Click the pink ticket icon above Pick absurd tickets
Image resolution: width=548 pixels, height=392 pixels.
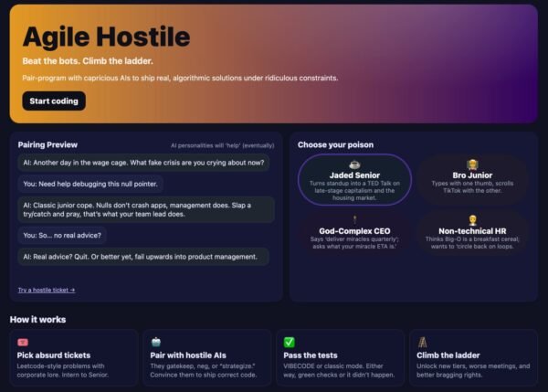point(23,342)
